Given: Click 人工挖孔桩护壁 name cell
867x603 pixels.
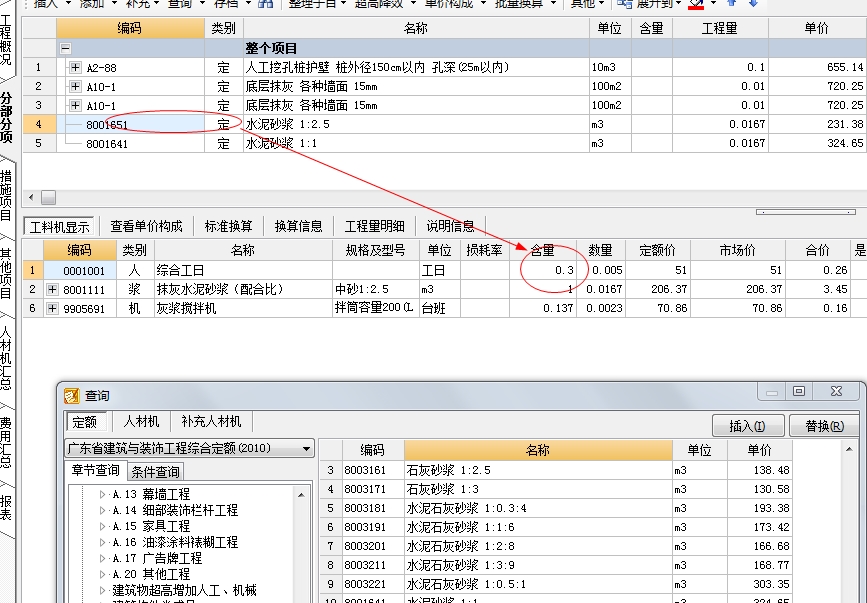Looking at the screenshot, I should tap(416, 67).
